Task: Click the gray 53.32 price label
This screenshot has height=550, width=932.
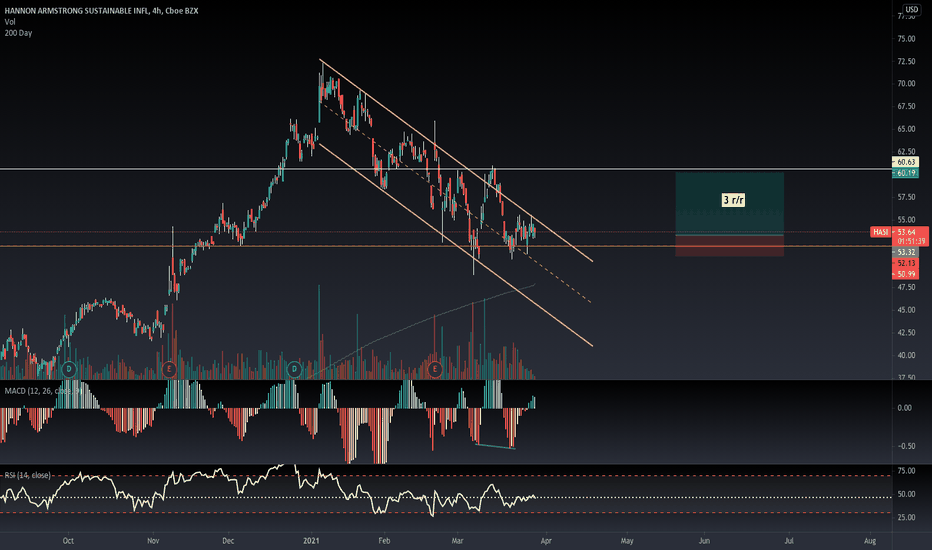Action: 906,252
